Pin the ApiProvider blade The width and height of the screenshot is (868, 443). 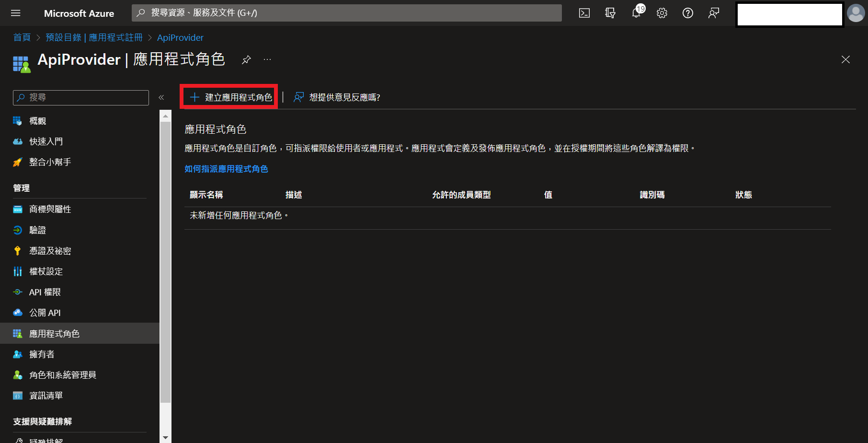point(246,59)
